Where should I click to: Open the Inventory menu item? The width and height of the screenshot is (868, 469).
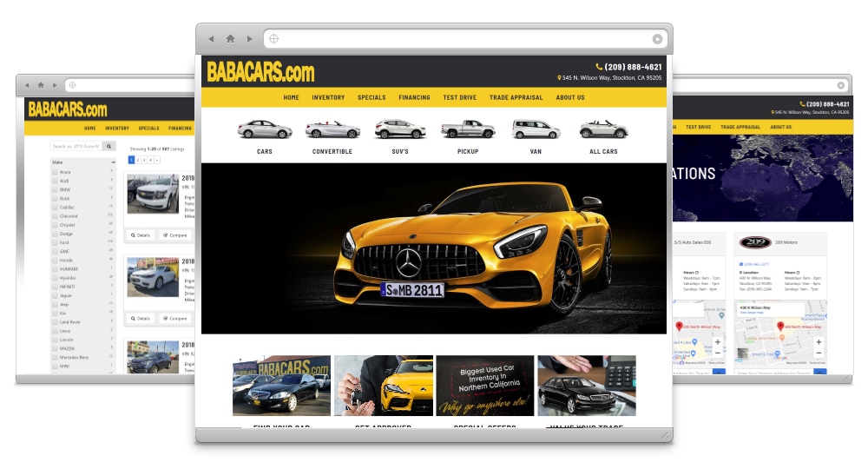point(328,97)
